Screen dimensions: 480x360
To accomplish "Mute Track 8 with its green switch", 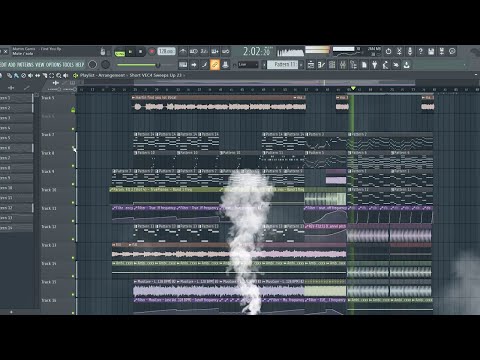I will 73,166.
